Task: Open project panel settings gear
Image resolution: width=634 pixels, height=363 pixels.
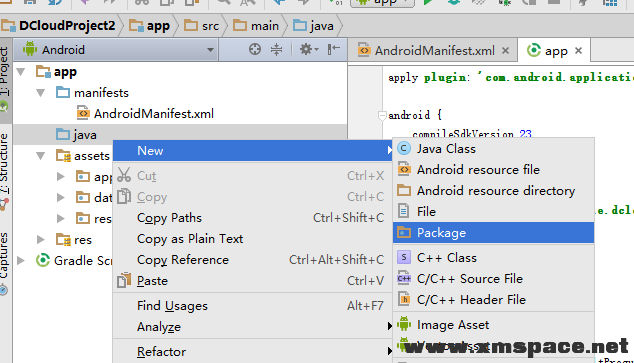Action: tap(309, 49)
